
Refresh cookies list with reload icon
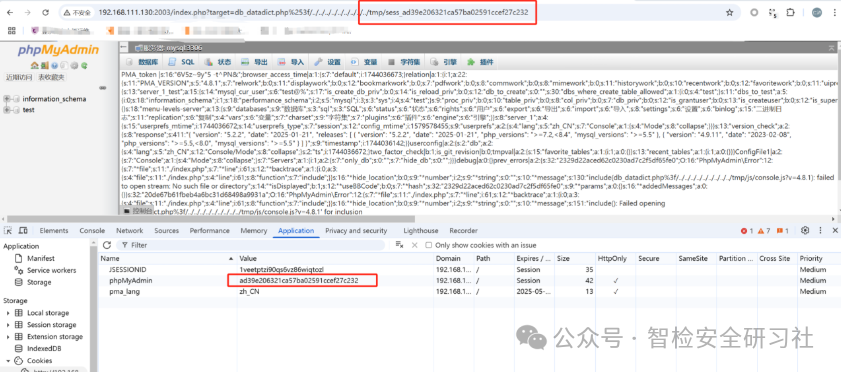pyautogui.click(x=107, y=245)
